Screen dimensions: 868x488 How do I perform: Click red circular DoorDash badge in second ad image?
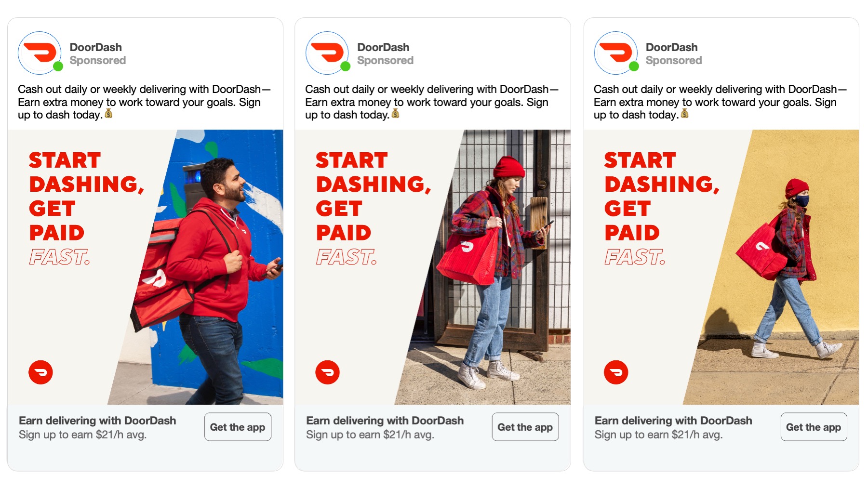pos(328,372)
